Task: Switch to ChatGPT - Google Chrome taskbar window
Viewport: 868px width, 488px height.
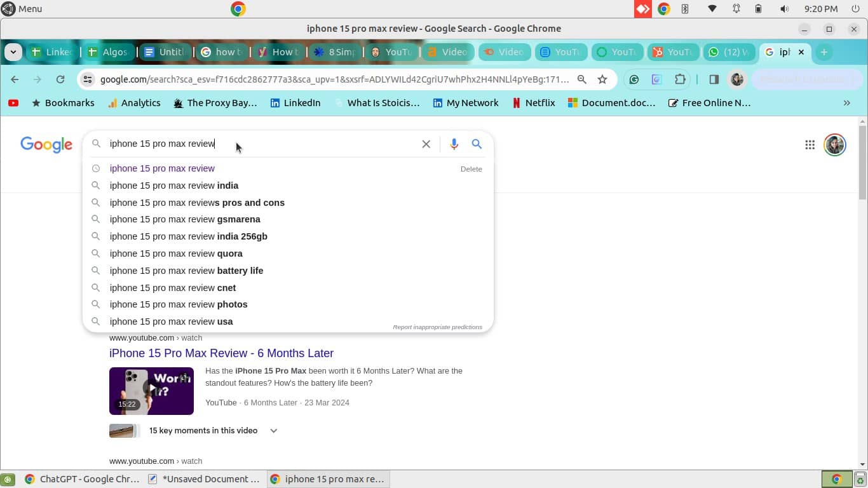Action: click(81, 479)
